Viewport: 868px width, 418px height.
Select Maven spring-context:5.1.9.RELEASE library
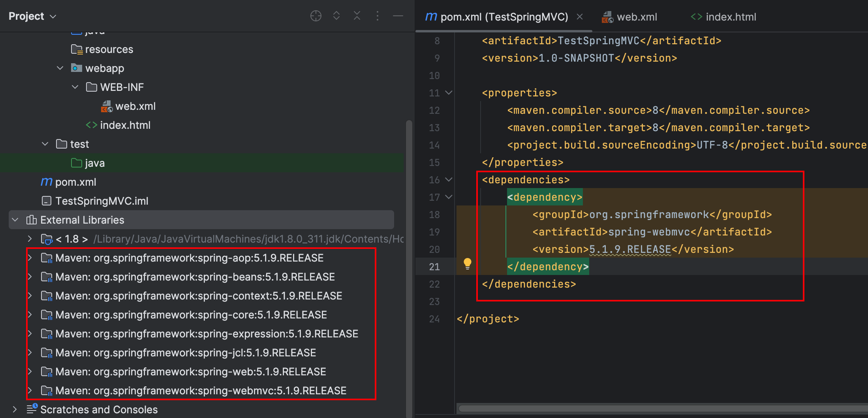coord(199,296)
